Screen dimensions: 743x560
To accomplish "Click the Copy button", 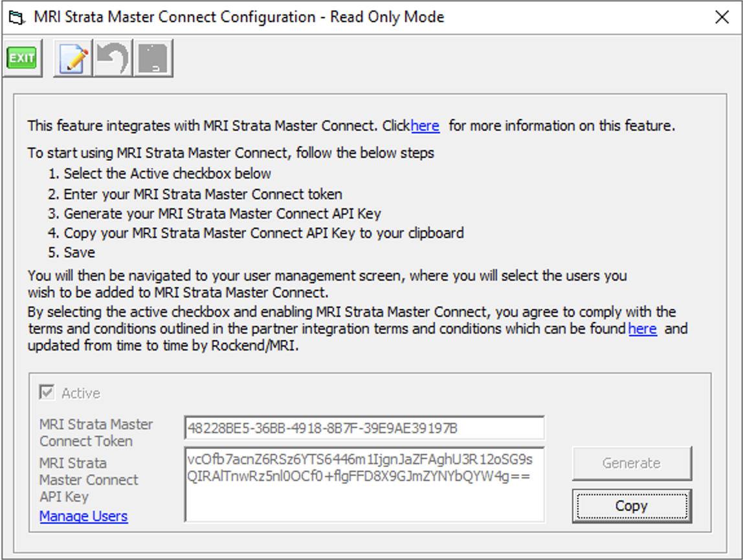I will click(632, 506).
